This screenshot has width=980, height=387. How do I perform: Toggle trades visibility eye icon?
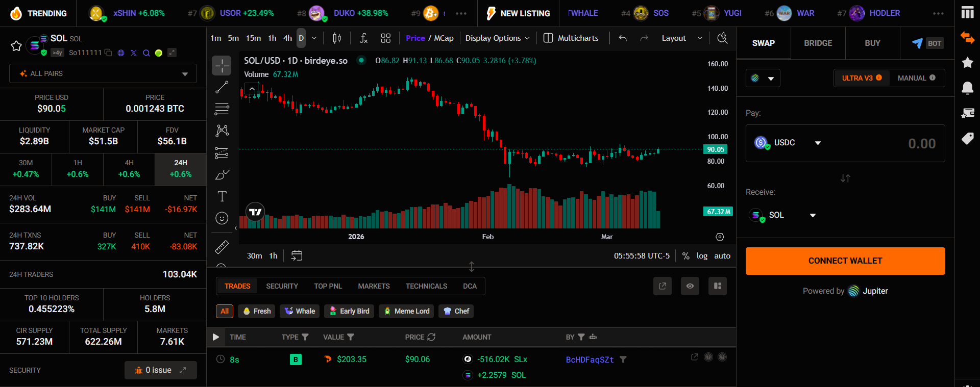[690, 286]
